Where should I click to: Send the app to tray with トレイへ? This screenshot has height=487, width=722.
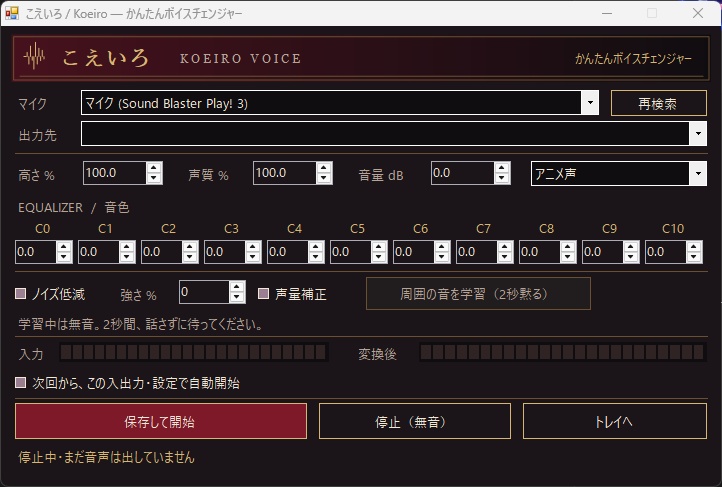click(x=614, y=421)
